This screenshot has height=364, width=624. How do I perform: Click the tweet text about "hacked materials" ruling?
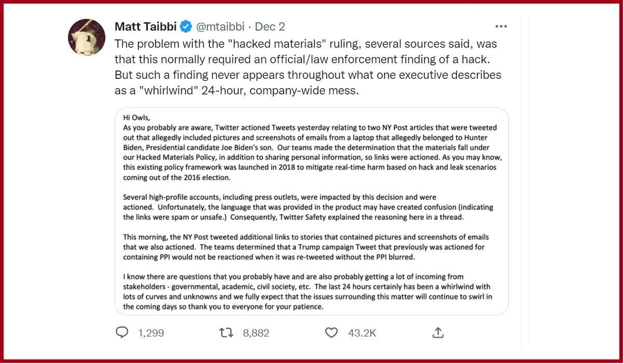[306, 60]
